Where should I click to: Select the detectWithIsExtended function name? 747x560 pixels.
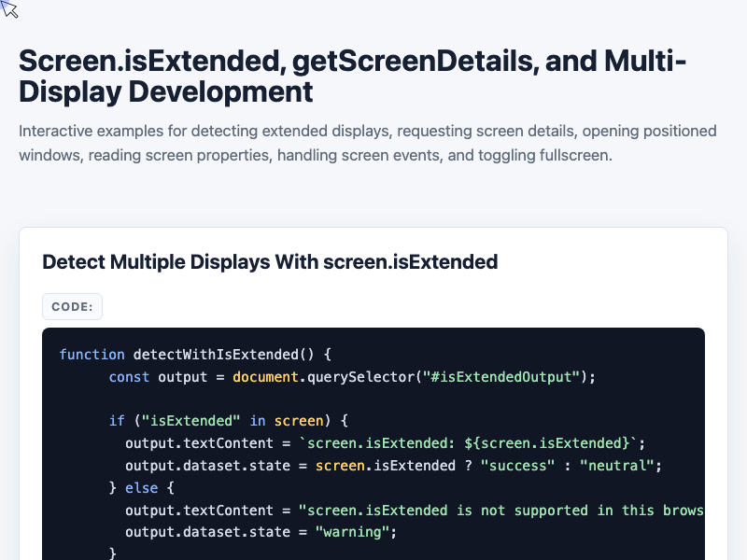tap(216, 355)
